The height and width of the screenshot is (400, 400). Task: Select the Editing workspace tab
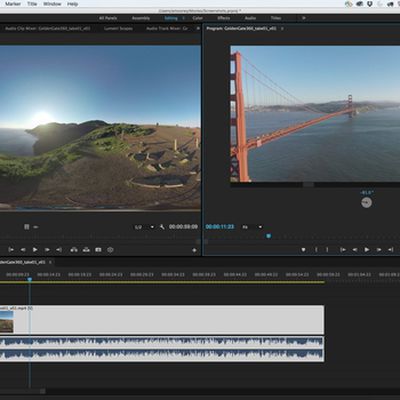point(171,18)
